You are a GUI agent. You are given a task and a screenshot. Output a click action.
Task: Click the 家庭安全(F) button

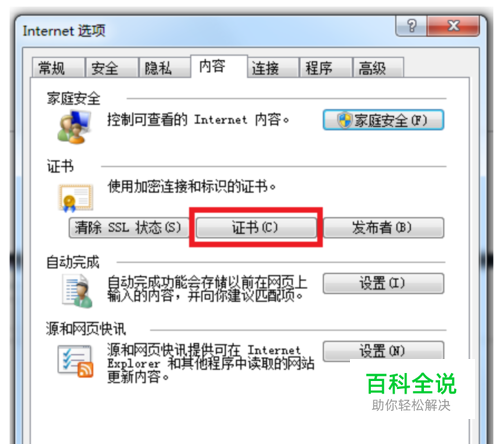pos(383,120)
